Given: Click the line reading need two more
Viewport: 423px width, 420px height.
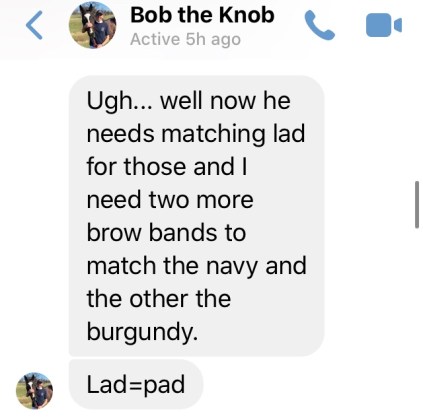Looking at the screenshot, I should coord(170,200).
